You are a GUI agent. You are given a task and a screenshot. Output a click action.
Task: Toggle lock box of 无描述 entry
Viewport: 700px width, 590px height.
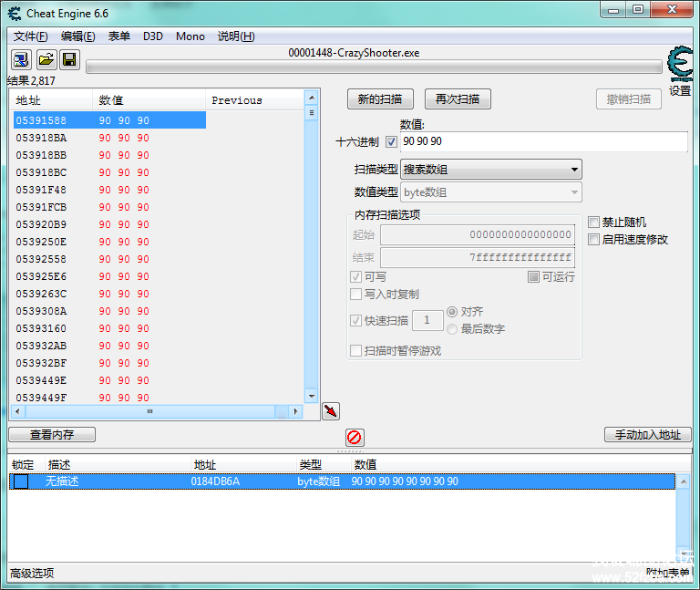pyautogui.click(x=21, y=481)
